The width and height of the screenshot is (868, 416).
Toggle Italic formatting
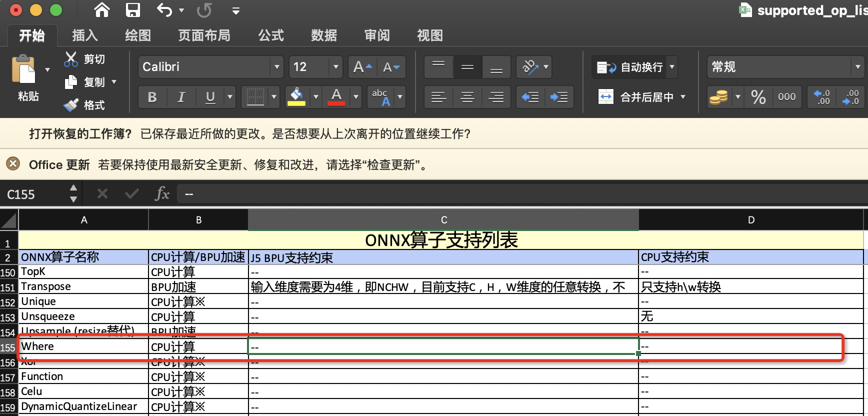pos(181,97)
